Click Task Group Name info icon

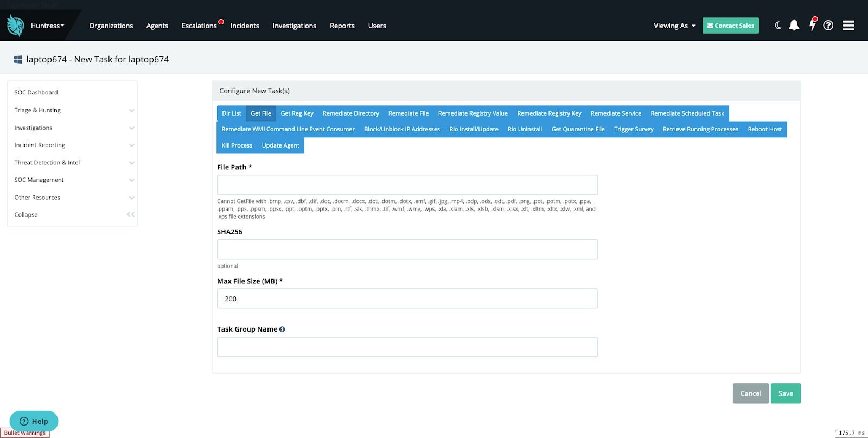click(282, 329)
